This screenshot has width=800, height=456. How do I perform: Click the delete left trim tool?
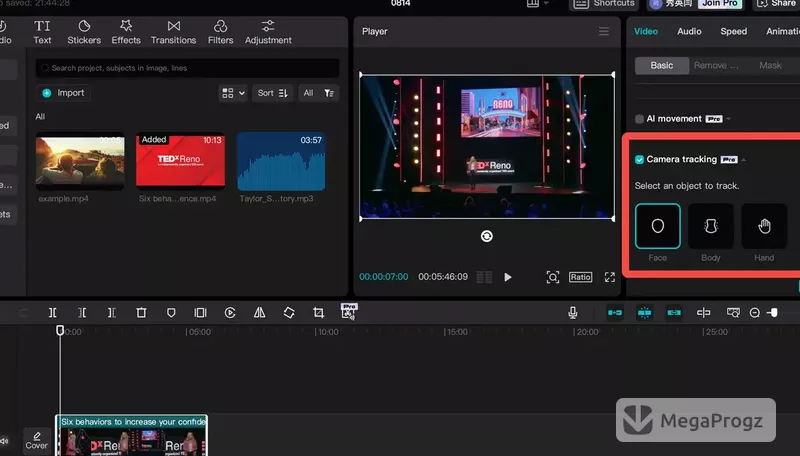tap(82, 313)
